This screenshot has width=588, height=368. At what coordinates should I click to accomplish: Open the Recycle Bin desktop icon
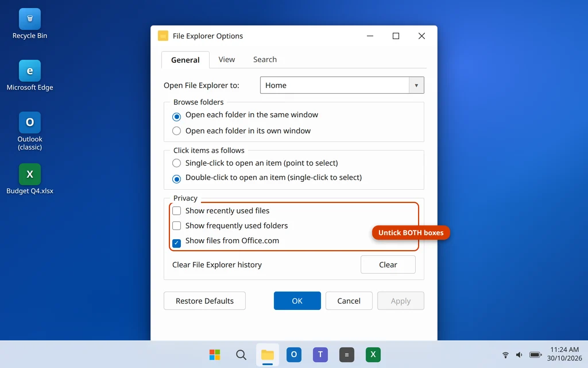coord(30,24)
